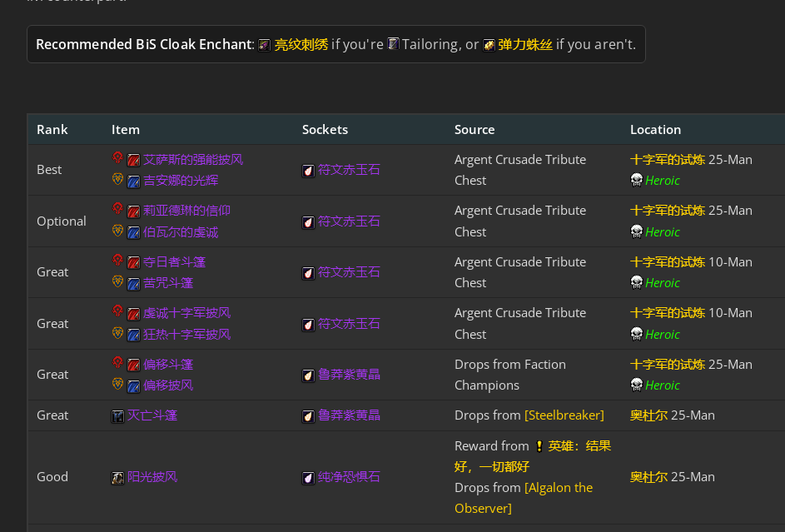Click the Alliance faction icon beside 吉安娜的光辉

pos(117,179)
